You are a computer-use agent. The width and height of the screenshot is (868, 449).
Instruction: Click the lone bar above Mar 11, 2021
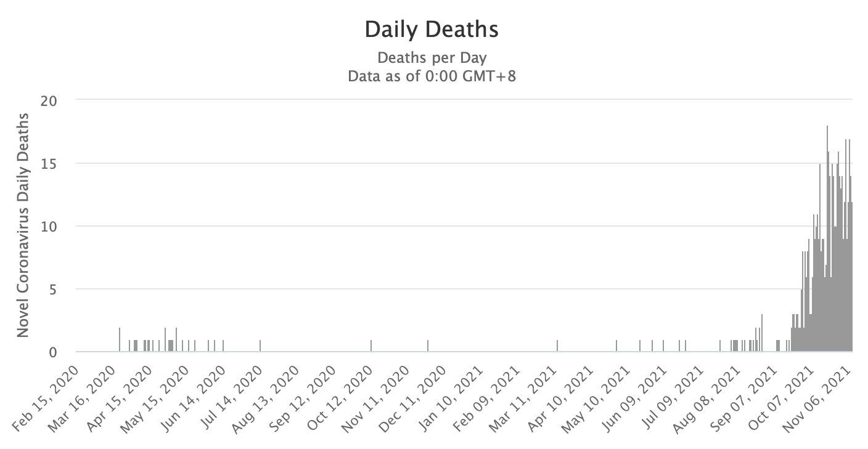557,346
